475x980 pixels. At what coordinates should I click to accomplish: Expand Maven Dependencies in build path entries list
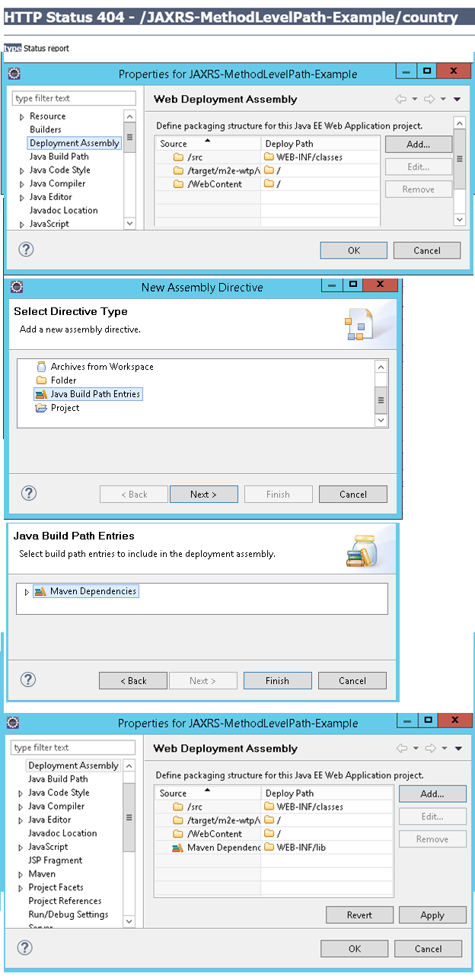click(x=27, y=591)
